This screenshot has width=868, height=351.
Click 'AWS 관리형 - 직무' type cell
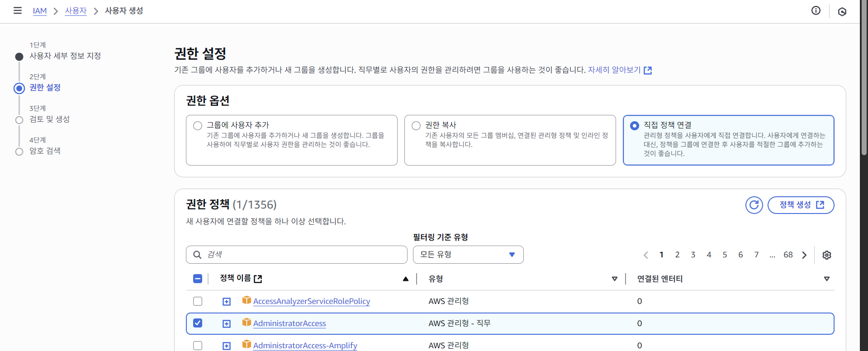[460, 323]
